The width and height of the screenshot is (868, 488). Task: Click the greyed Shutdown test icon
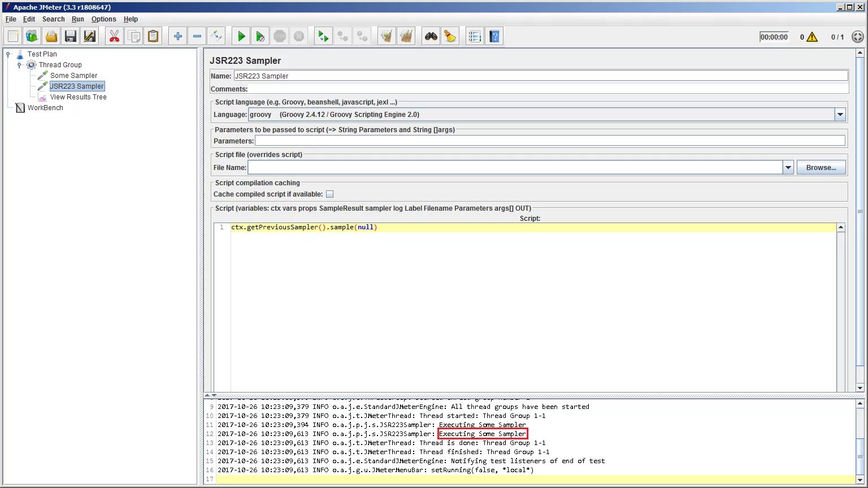coord(299,37)
